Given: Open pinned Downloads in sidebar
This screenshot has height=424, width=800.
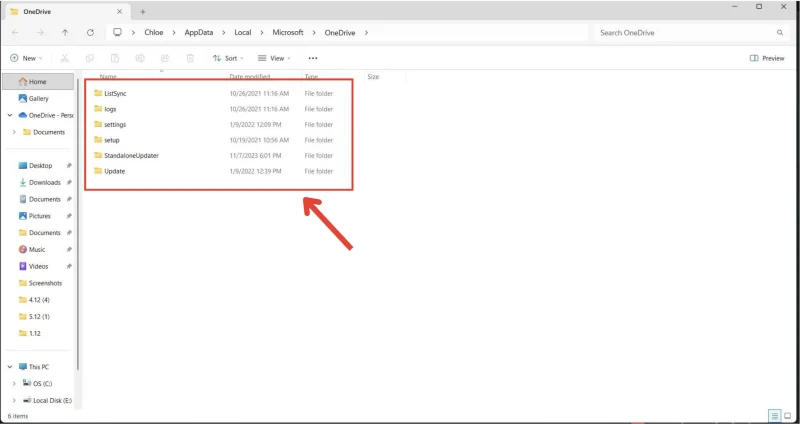Looking at the screenshot, I should click(41, 182).
